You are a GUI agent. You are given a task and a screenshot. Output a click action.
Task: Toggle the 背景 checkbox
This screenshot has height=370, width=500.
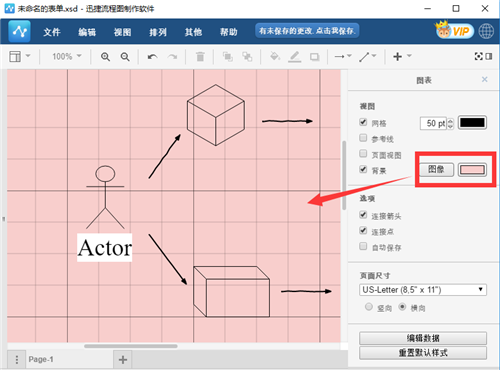(363, 169)
